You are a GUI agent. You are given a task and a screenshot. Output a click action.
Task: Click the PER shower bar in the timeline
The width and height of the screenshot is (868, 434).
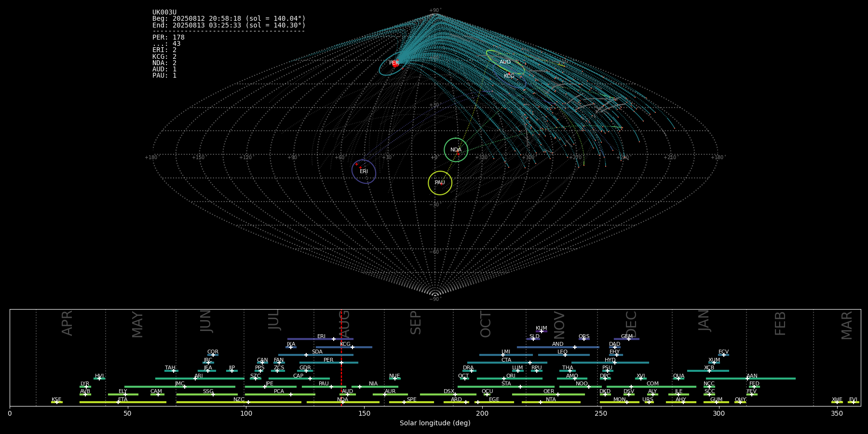[x=329, y=363]
